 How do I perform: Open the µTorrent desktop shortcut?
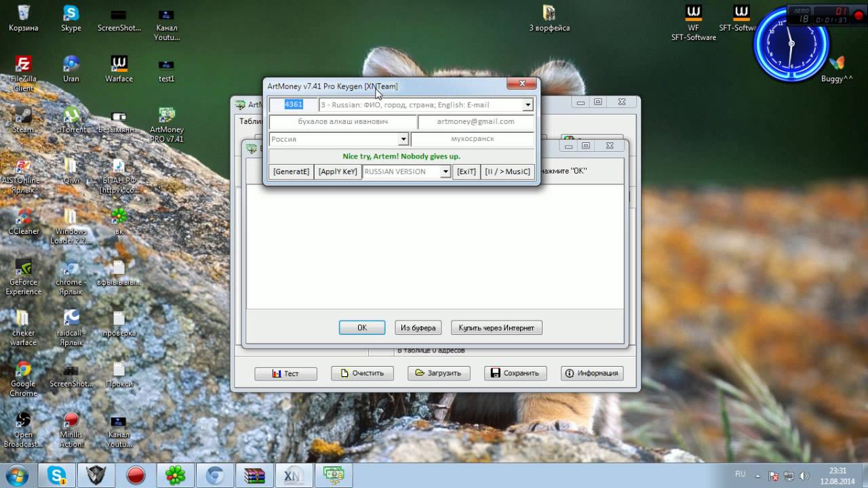tap(71, 119)
